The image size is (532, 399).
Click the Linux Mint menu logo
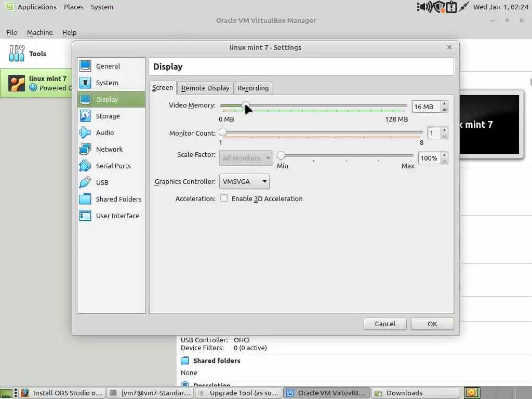(9, 6)
